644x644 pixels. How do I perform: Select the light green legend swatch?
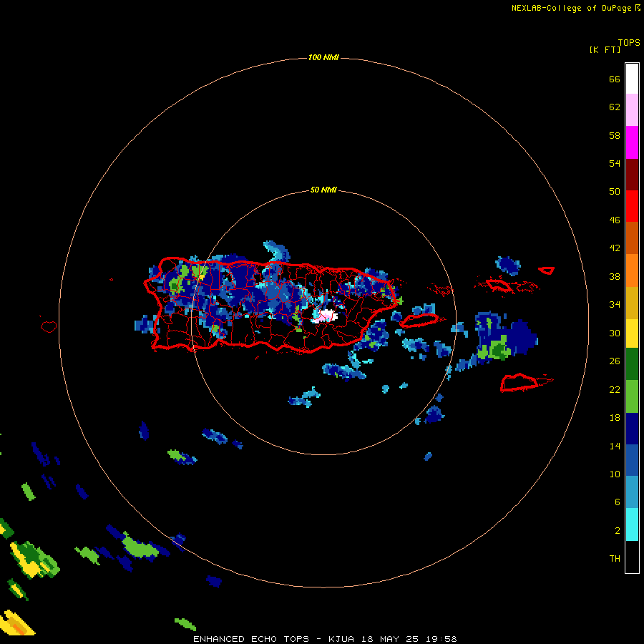click(632, 396)
